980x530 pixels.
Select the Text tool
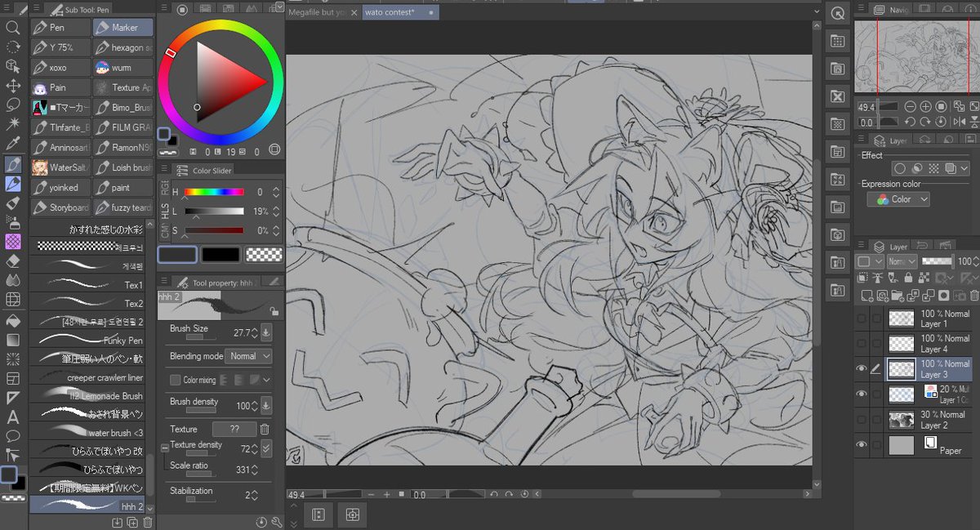coord(13,416)
